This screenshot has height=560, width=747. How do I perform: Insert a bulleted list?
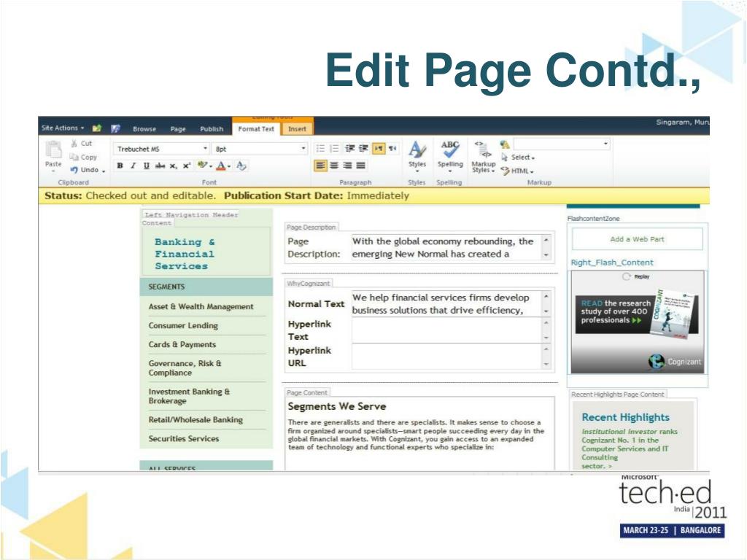click(321, 149)
